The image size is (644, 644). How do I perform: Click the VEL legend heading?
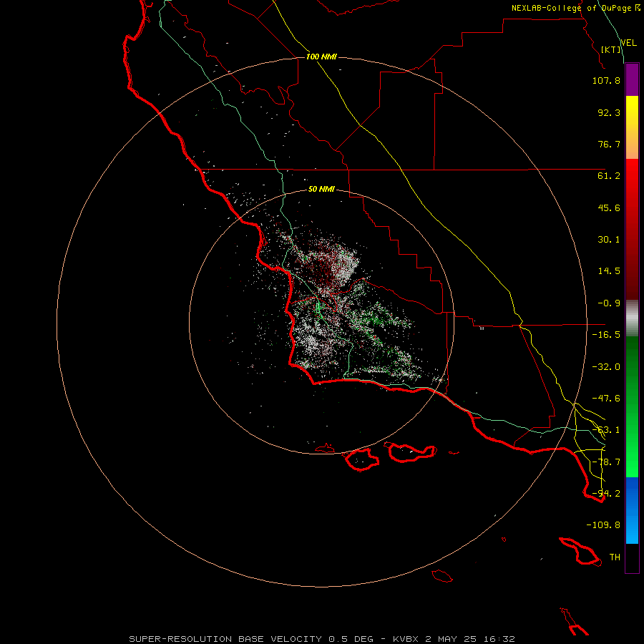(x=628, y=43)
